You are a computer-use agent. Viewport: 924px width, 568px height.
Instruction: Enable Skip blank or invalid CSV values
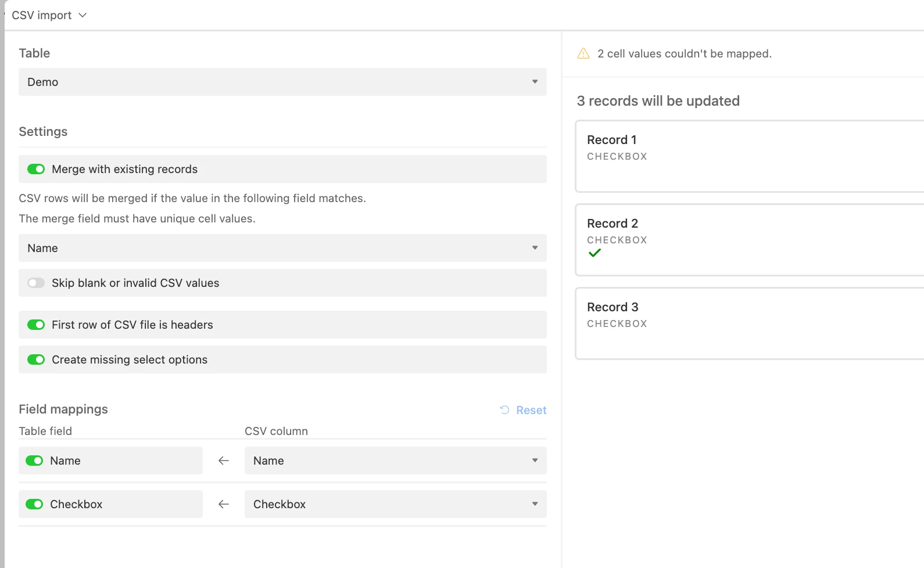point(36,283)
